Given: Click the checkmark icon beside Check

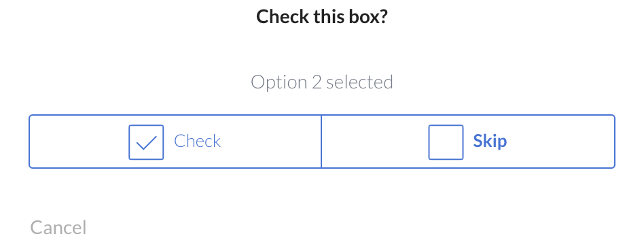Looking at the screenshot, I should coord(146,142).
